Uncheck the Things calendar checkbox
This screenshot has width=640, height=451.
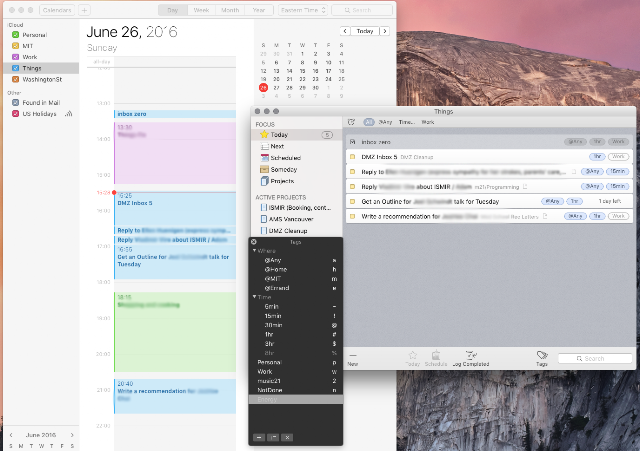[16, 68]
